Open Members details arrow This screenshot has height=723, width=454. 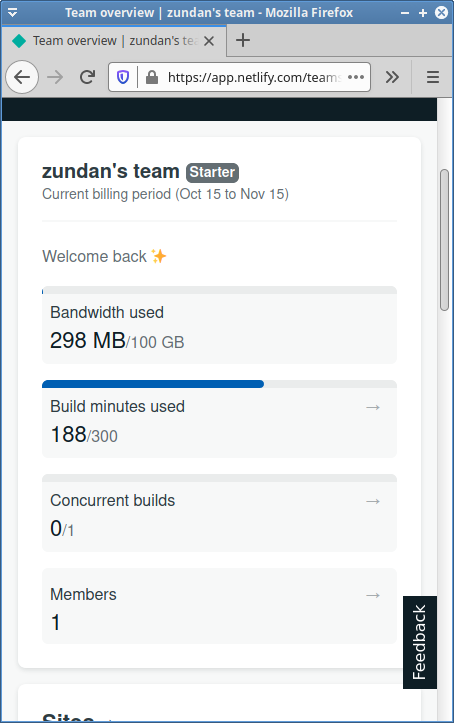[x=373, y=595]
